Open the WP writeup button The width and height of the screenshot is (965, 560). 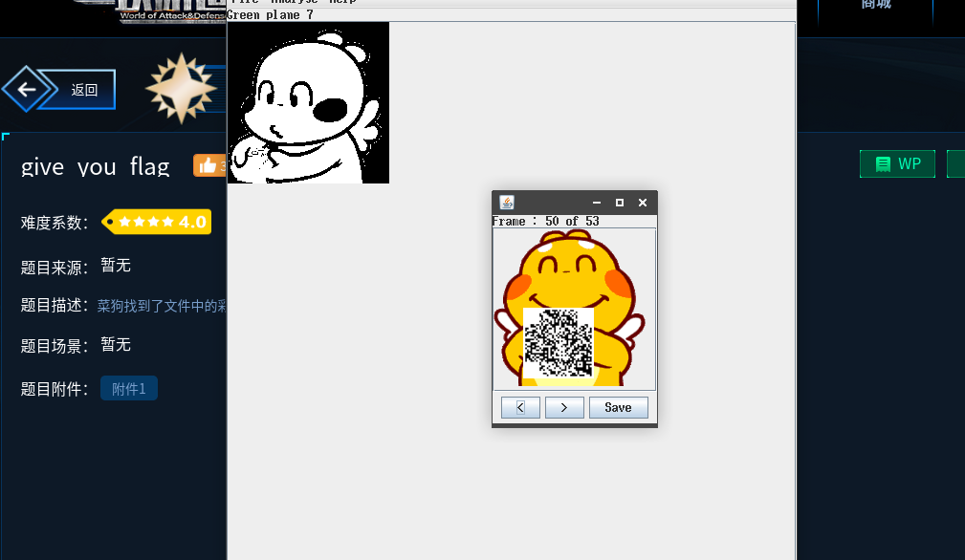click(897, 164)
